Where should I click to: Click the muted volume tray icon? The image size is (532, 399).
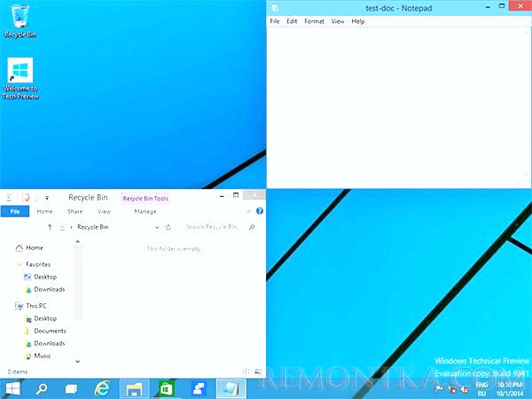[464, 389]
